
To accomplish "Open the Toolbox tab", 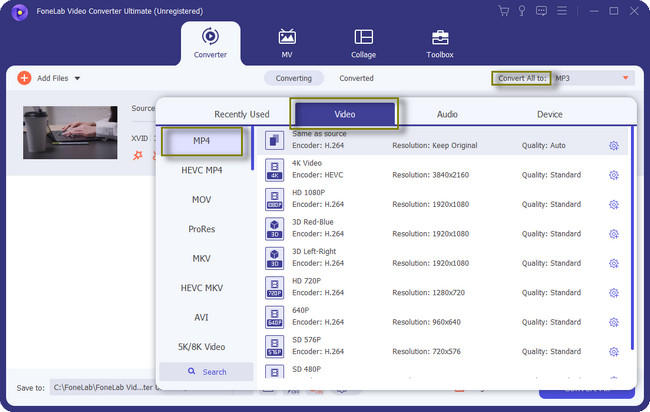I will pos(440,43).
